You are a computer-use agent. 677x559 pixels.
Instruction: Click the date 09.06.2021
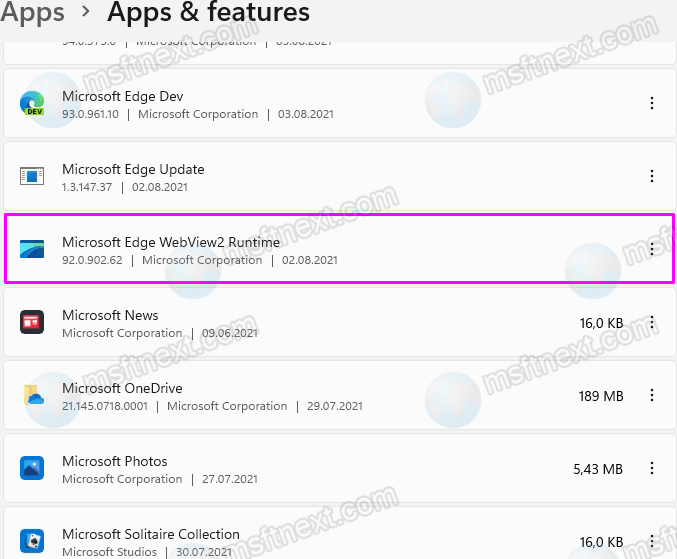[x=230, y=333]
